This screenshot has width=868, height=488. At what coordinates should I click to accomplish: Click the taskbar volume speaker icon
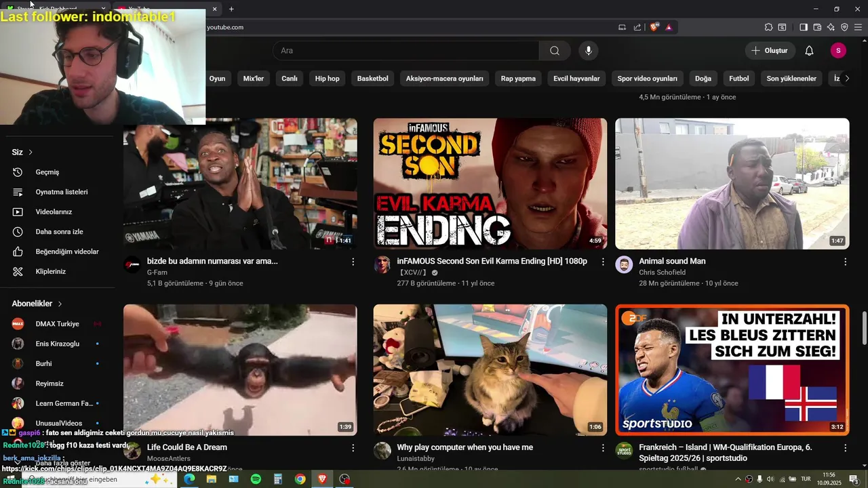pos(770,479)
